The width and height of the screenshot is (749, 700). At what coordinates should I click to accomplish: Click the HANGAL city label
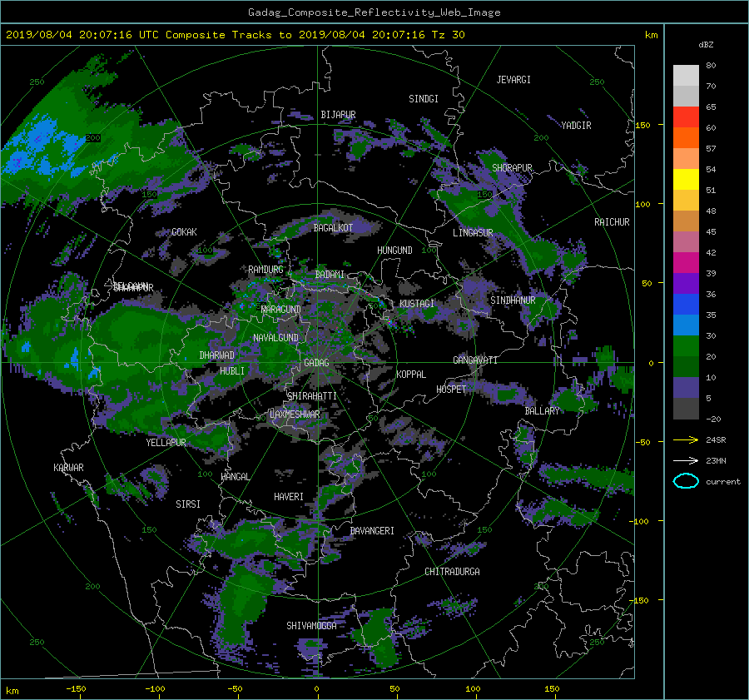coord(235,477)
